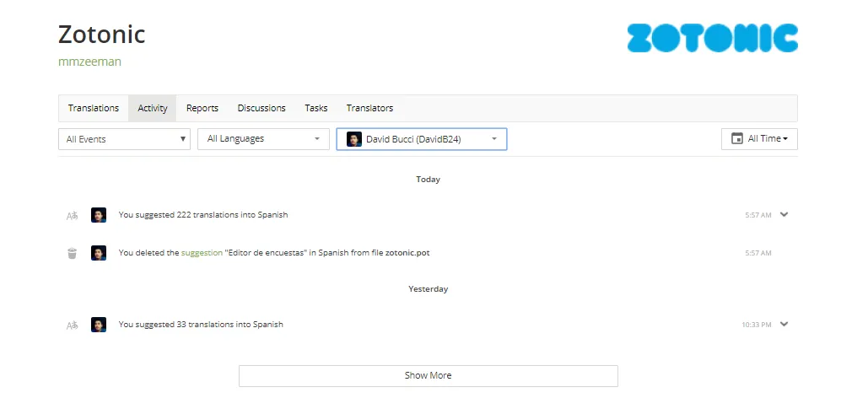The height and width of the screenshot is (398, 868).
Task: Select the Activity tab
Action: click(x=152, y=109)
